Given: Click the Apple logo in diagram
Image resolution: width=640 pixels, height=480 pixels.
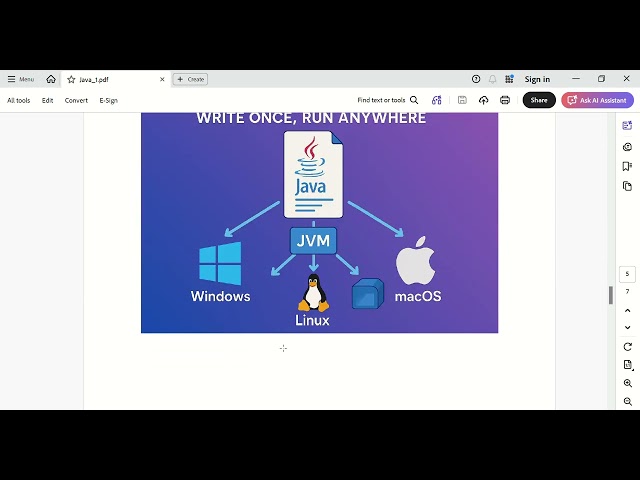Looking at the screenshot, I should [416, 260].
